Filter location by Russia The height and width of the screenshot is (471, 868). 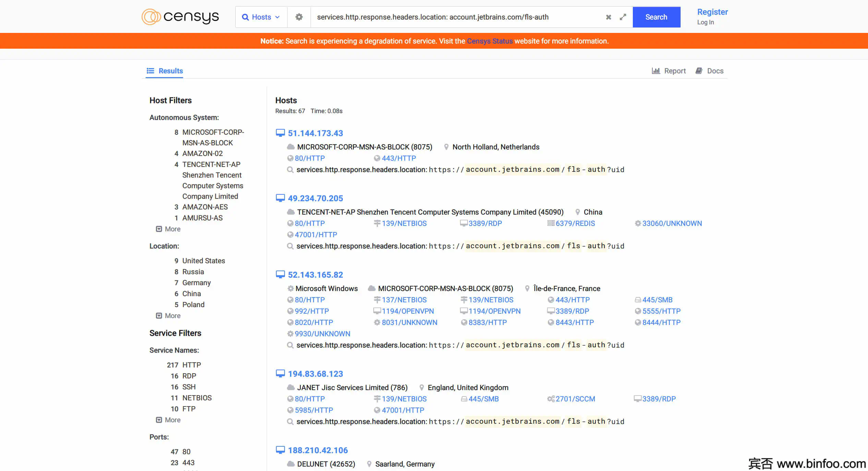(193, 272)
